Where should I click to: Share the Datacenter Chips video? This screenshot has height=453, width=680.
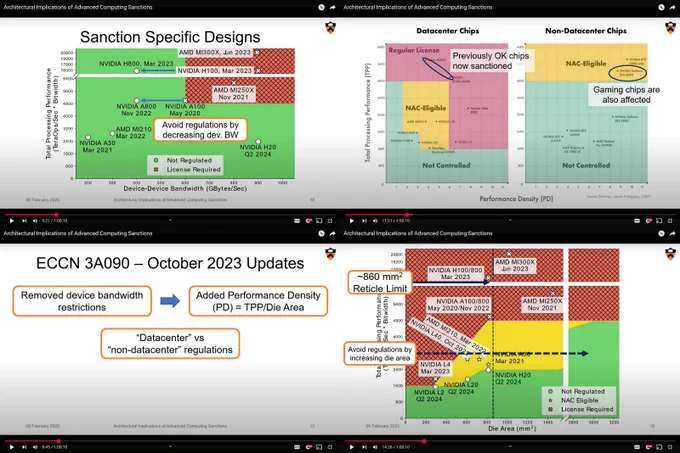(x=673, y=7)
